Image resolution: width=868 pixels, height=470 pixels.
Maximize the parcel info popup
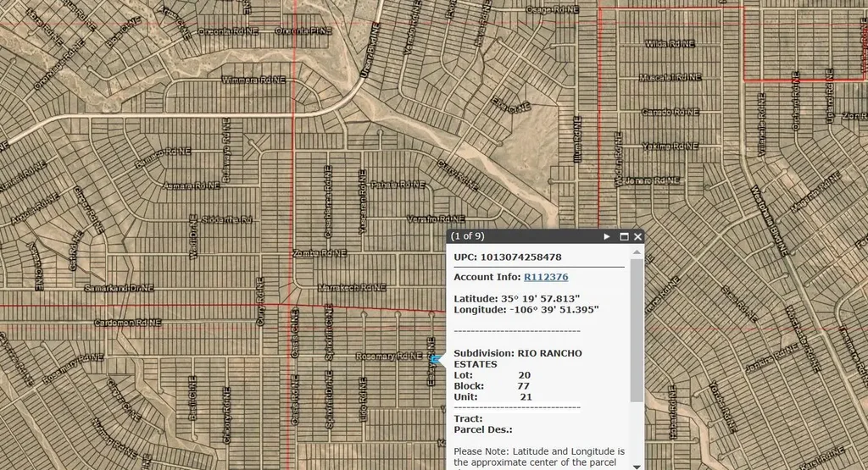coord(624,237)
